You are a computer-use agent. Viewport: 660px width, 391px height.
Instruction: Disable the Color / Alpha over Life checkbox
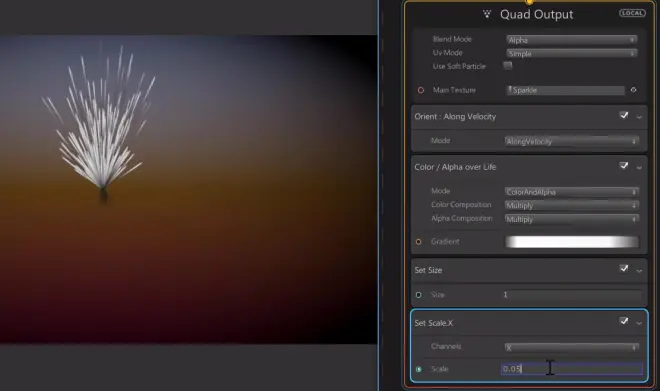624,166
